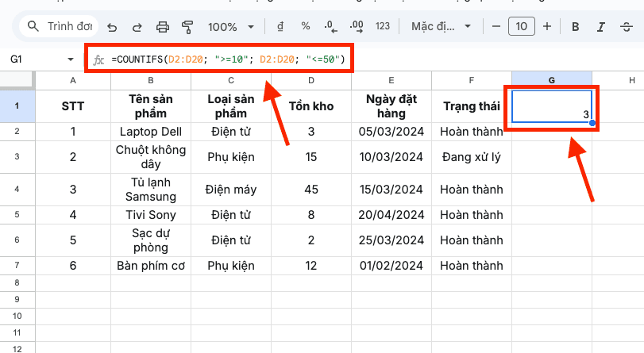Click the stock value 15 cell
Screen dimensions: 644x353
tap(311, 157)
